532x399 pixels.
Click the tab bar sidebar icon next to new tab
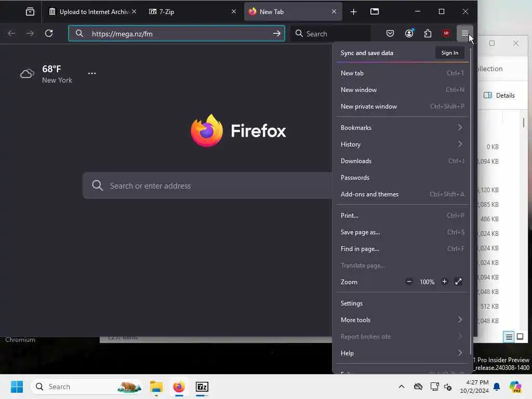pyautogui.click(x=375, y=12)
